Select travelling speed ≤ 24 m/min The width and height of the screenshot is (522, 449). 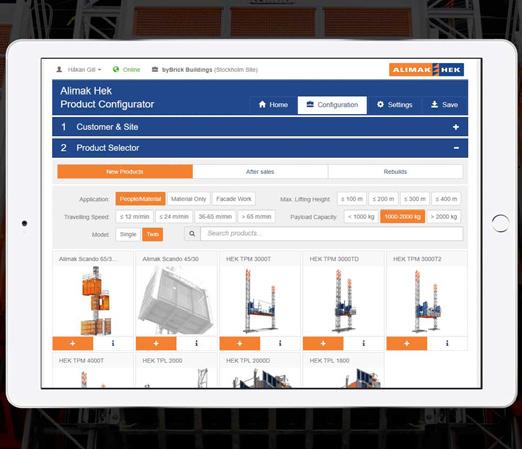[x=174, y=217]
